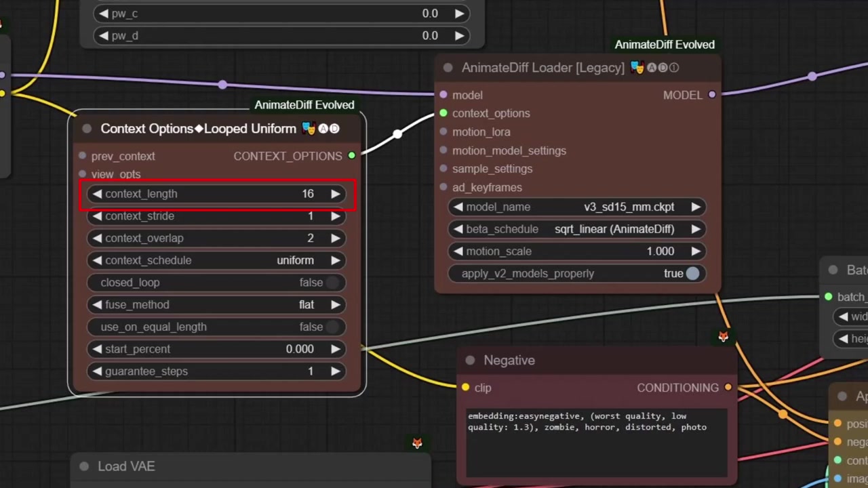Screen dimensions: 868x488
Task: Click the ad_keyframes input port
Action: coord(443,187)
